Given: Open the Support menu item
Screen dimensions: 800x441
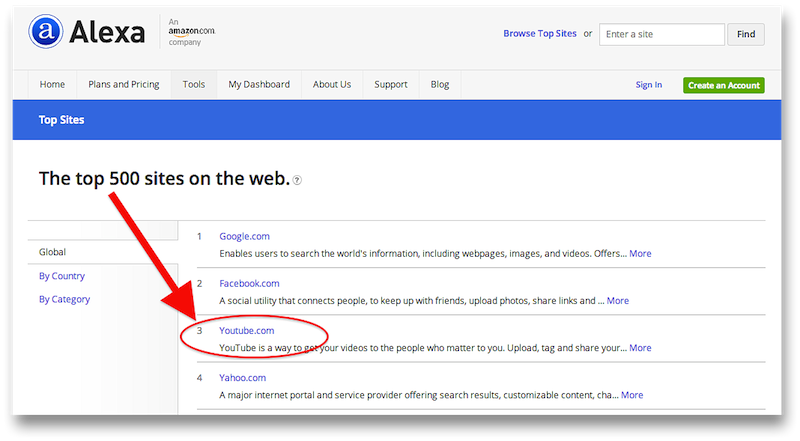Looking at the screenshot, I should pyautogui.click(x=391, y=84).
